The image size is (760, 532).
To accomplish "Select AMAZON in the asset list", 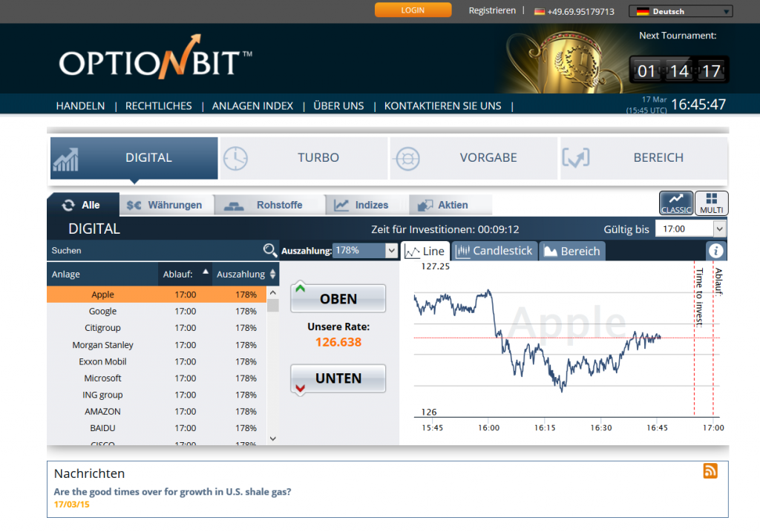I will click(157, 411).
